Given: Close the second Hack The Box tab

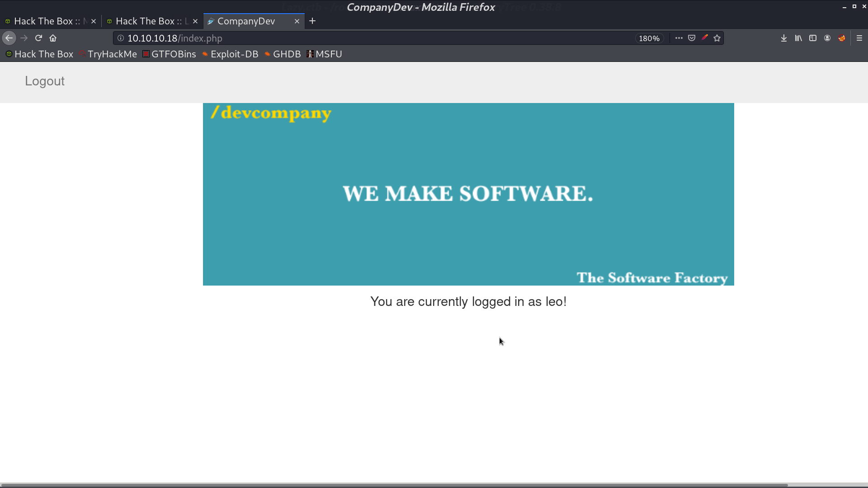Looking at the screenshot, I should [195, 21].
